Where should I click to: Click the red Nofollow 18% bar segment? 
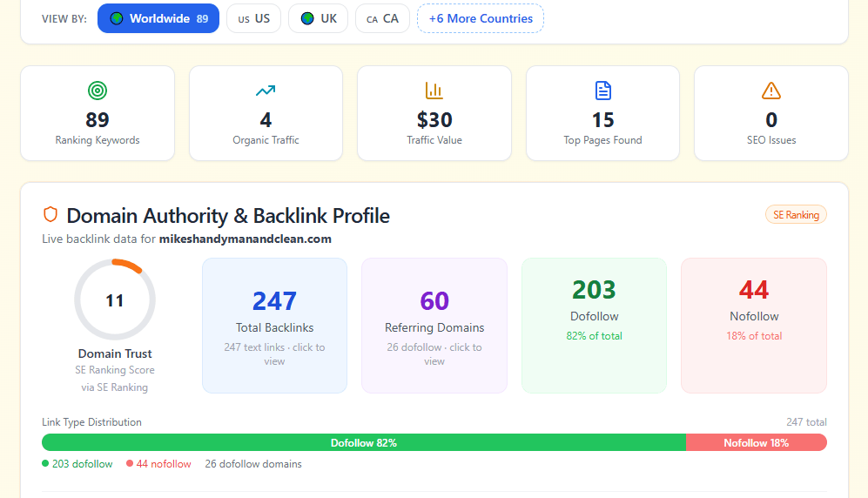point(757,442)
